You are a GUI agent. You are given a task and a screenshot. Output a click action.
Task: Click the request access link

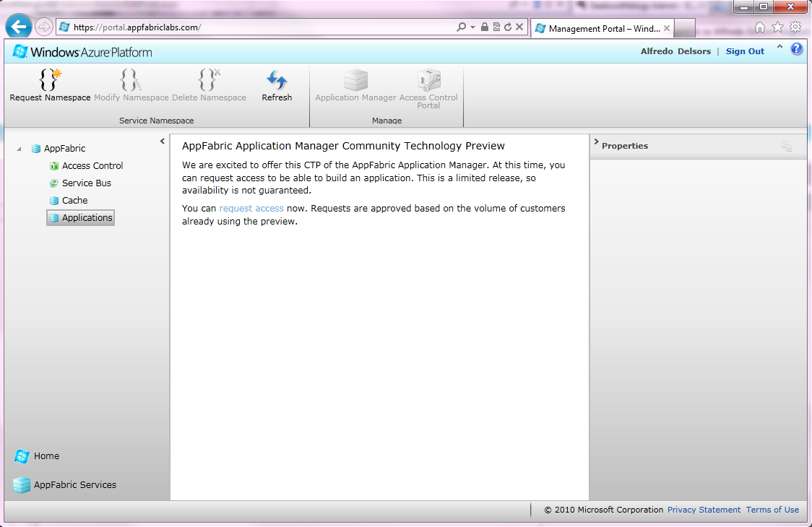(x=251, y=208)
